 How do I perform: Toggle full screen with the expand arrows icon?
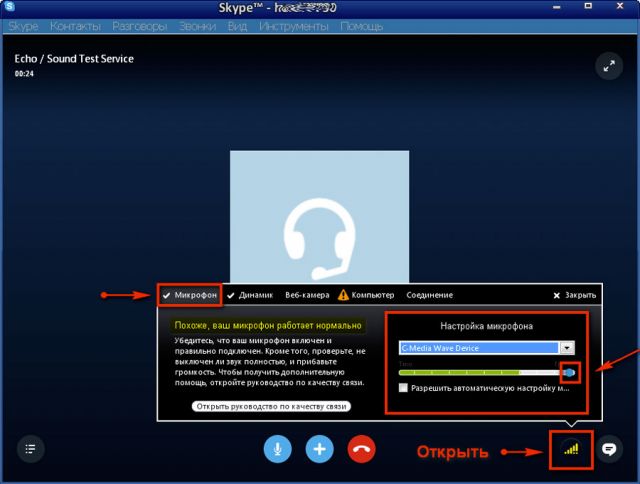(x=609, y=66)
